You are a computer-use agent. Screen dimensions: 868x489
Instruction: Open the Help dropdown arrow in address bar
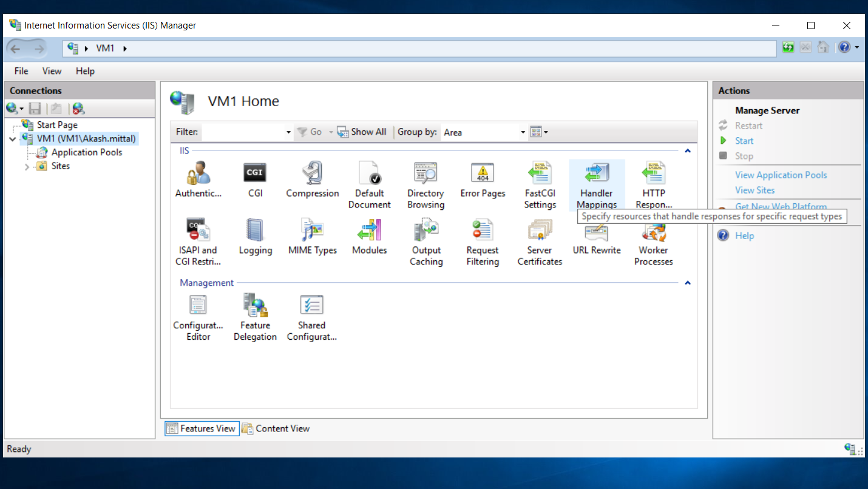click(x=856, y=47)
